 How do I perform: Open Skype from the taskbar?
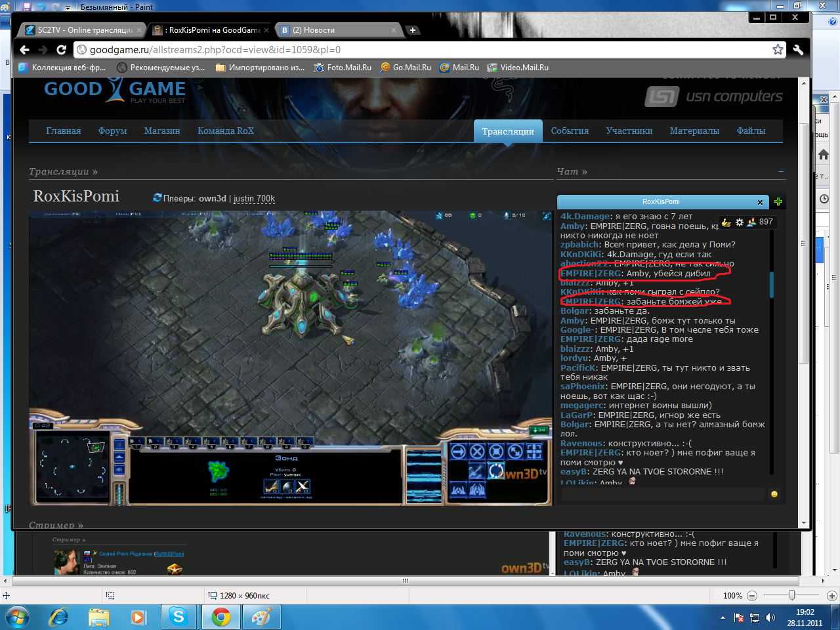click(178, 618)
